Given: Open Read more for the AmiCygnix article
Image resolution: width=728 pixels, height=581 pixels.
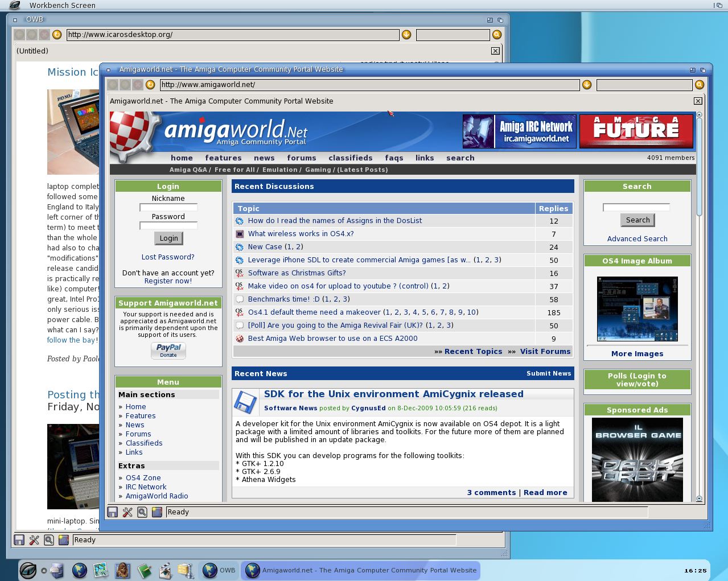Looking at the screenshot, I should (545, 492).
